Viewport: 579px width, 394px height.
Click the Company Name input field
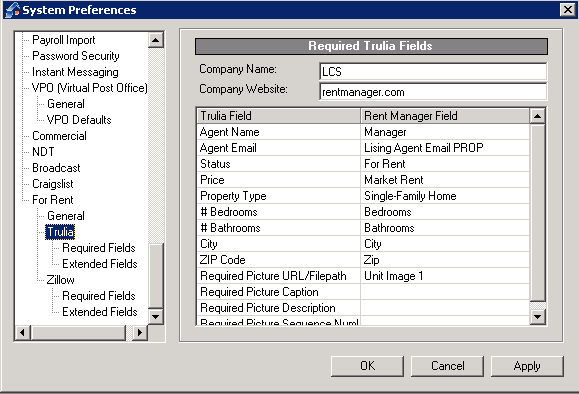433,72
